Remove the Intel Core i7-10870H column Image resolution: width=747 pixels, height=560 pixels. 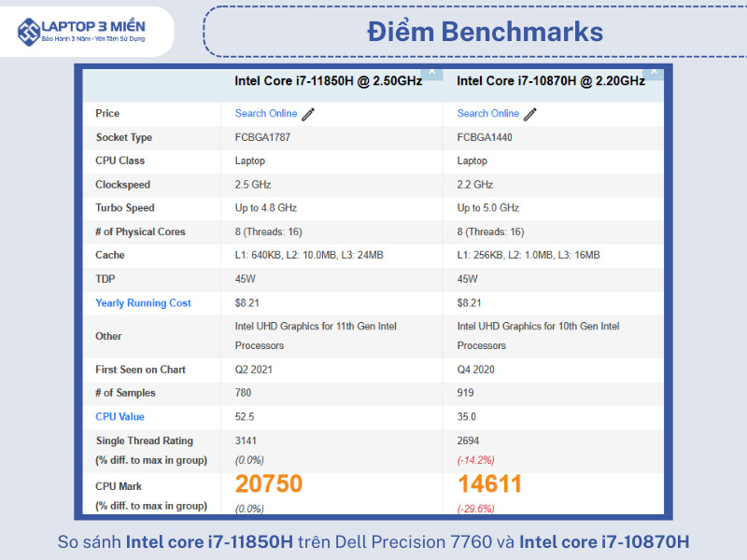(654, 71)
